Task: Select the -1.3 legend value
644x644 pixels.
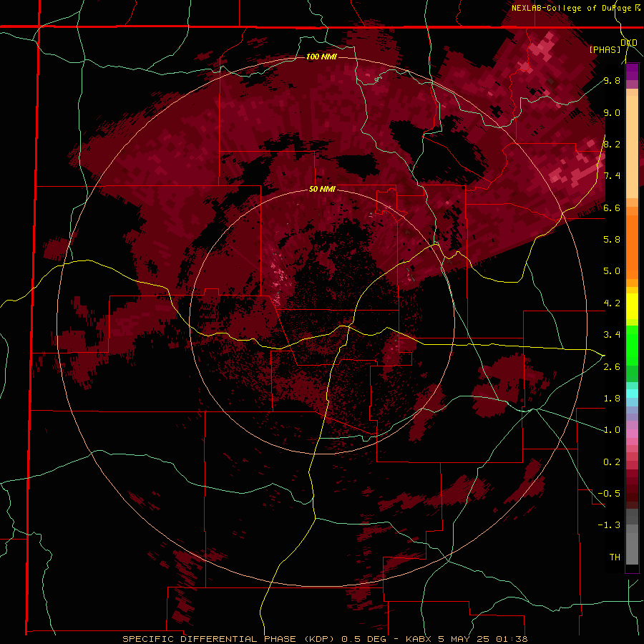Action: pos(610,525)
